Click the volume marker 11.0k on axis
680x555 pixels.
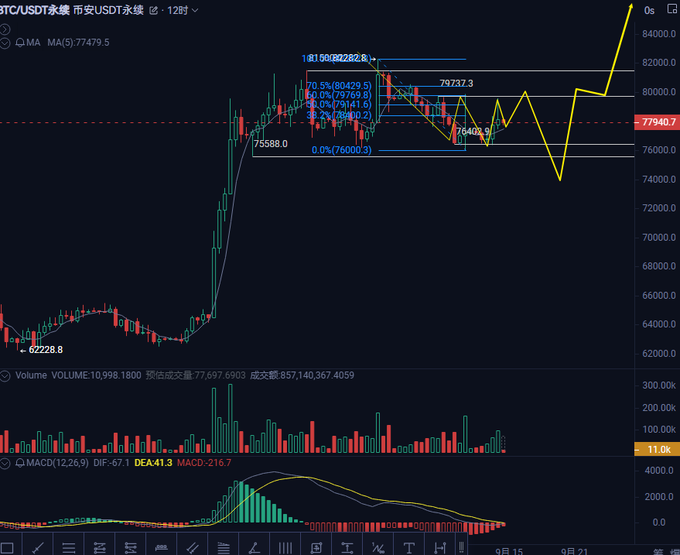(657, 450)
